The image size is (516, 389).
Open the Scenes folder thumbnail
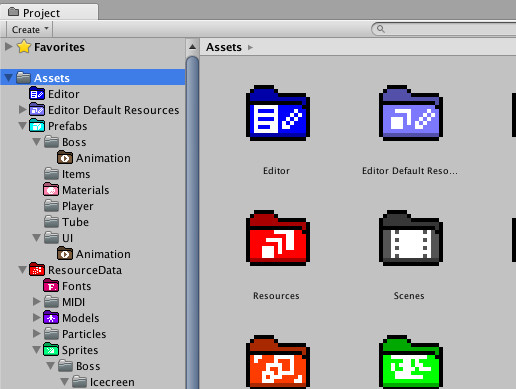pos(411,238)
